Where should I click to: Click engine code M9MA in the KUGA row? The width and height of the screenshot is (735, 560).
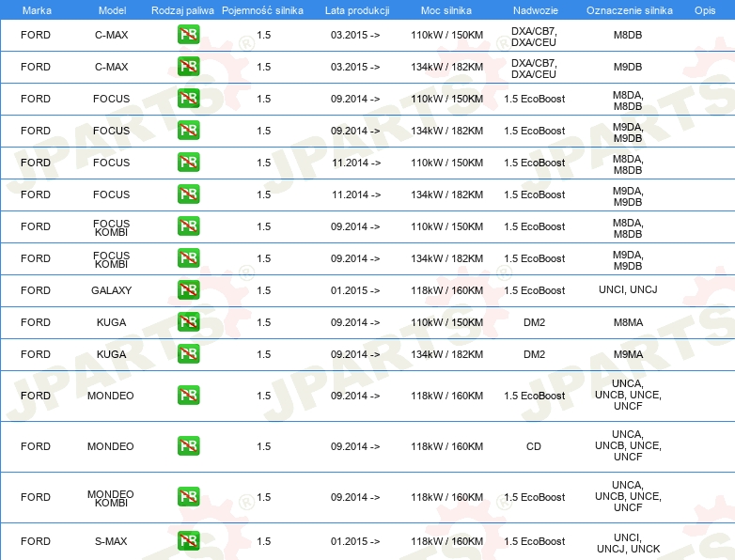coord(628,354)
